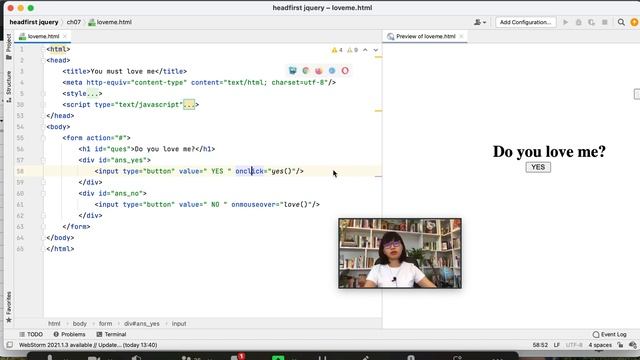The height and width of the screenshot is (360, 640).
Task: Click the form breadcrumb at editor bottom
Action: pyautogui.click(x=105, y=324)
